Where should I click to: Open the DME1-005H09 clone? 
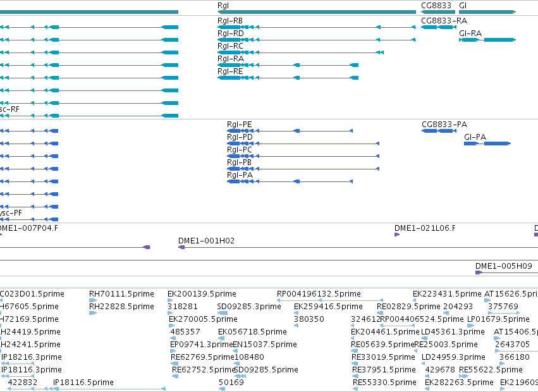(506, 273)
